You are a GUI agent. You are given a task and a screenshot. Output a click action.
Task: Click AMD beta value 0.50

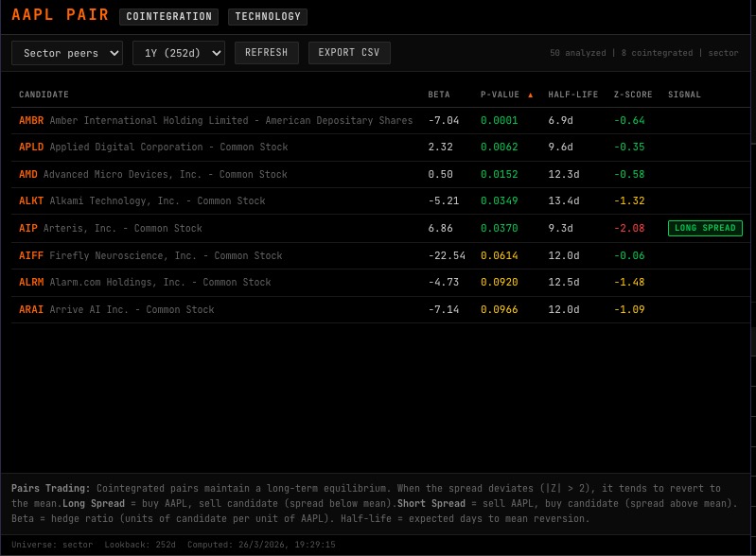[x=440, y=174]
